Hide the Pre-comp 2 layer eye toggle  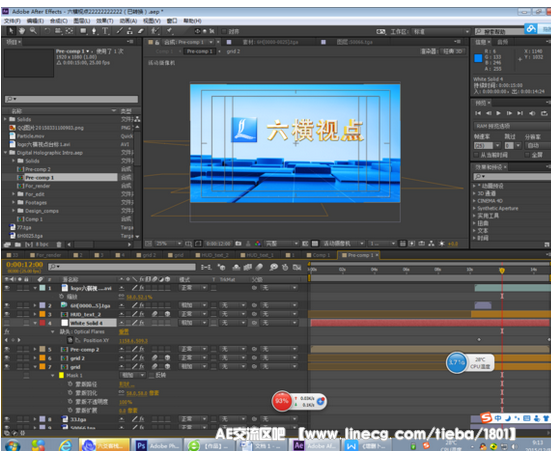(7, 349)
